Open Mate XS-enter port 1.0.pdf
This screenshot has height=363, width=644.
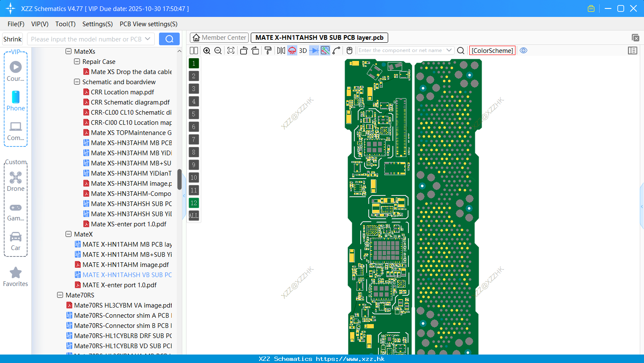coord(125,224)
